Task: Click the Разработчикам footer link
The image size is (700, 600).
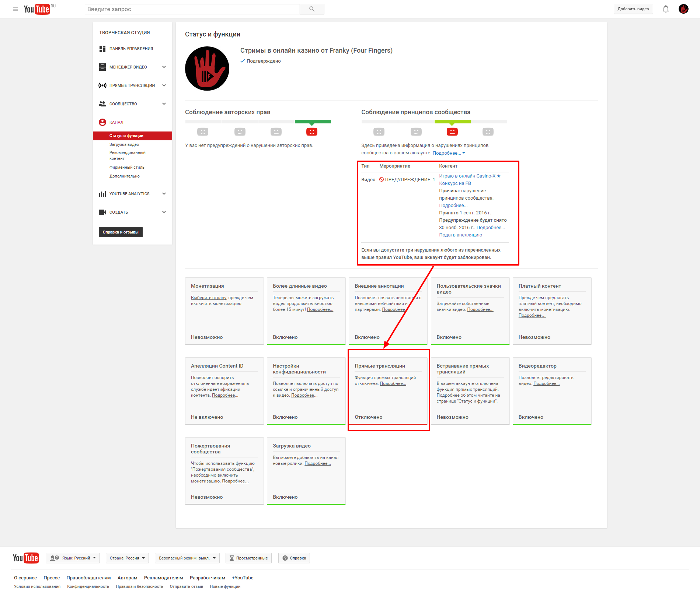Action: pyautogui.click(x=207, y=578)
